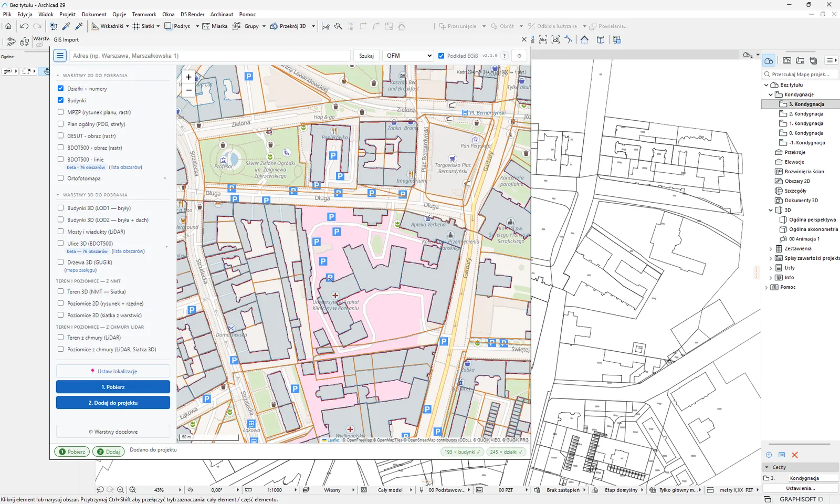The image size is (840, 504).
Task: Expand the Wskaźniki dropdown arrow
Action: click(127, 26)
